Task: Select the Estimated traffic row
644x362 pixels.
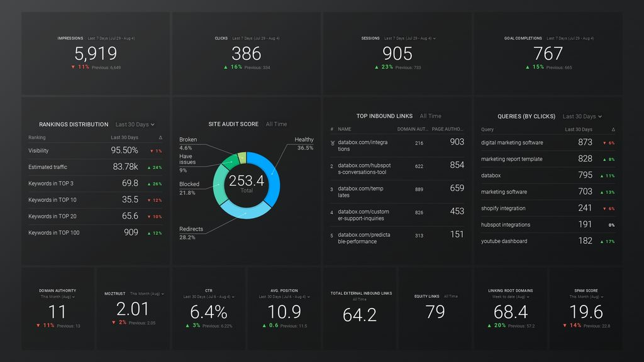Action: pos(96,167)
